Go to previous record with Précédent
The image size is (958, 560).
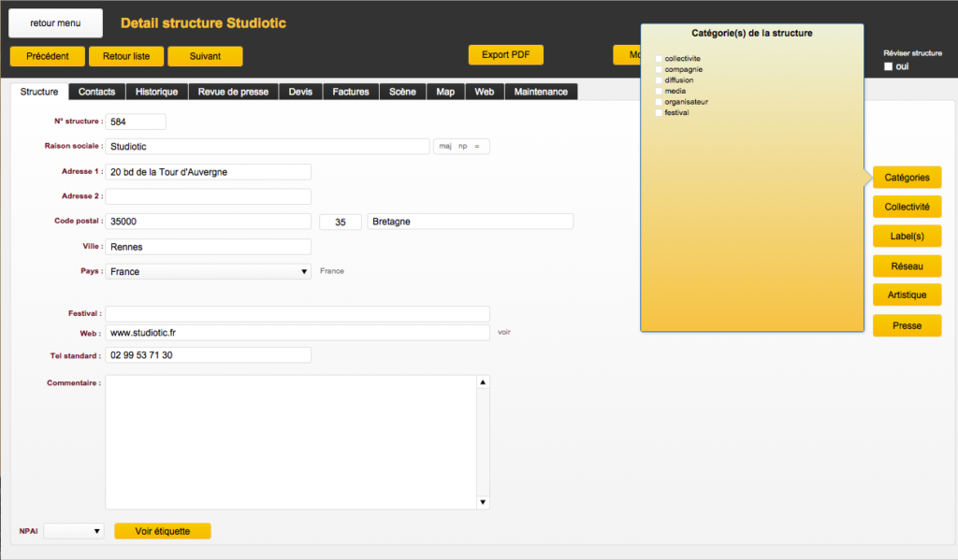tap(48, 56)
